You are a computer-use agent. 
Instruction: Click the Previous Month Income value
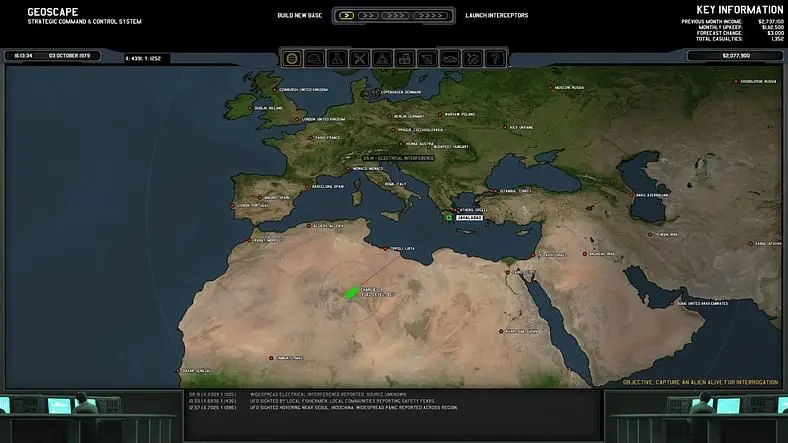coord(771,22)
